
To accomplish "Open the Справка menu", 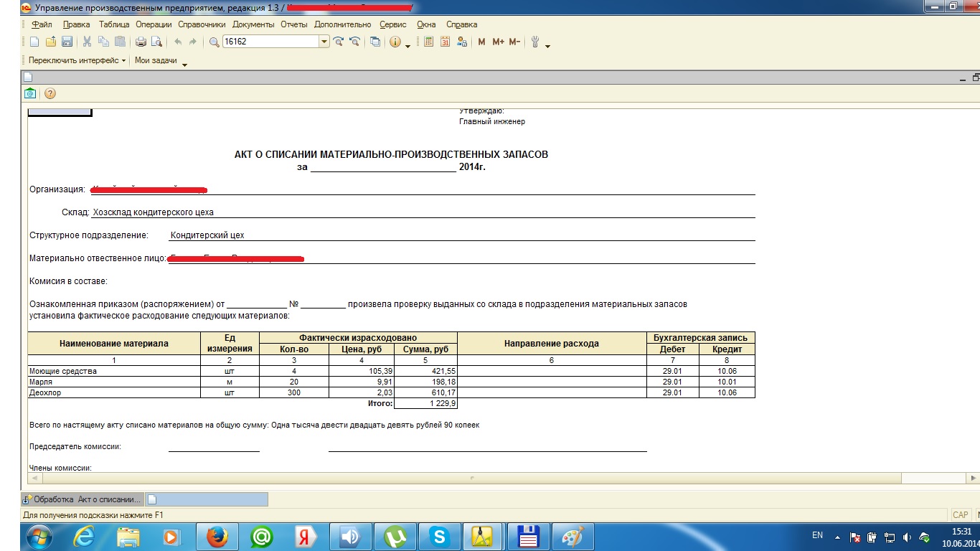I will coord(462,24).
